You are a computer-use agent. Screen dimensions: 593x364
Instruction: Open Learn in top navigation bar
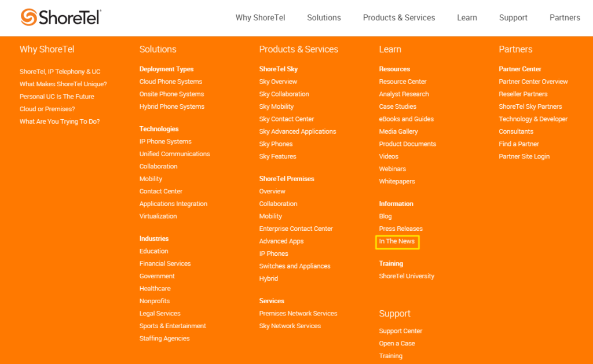(x=467, y=18)
